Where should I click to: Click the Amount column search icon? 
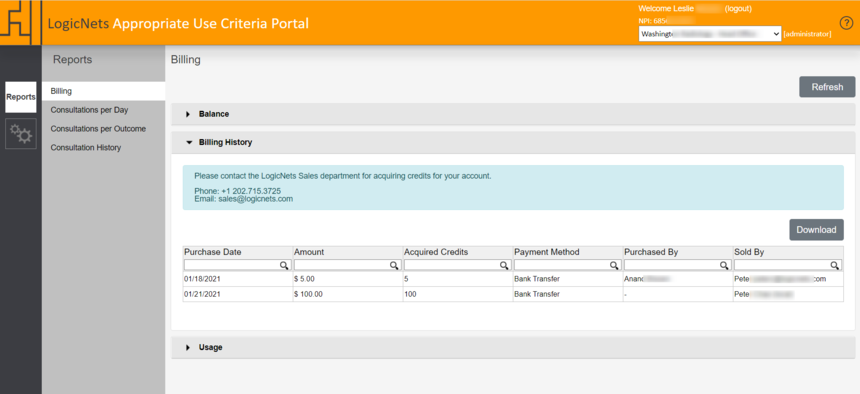394,265
